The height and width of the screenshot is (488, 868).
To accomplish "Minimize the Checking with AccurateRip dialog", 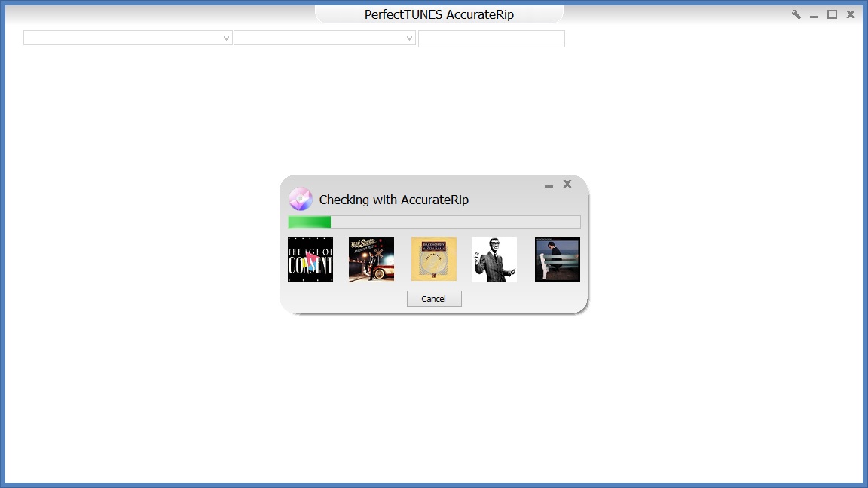I will click(549, 185).
